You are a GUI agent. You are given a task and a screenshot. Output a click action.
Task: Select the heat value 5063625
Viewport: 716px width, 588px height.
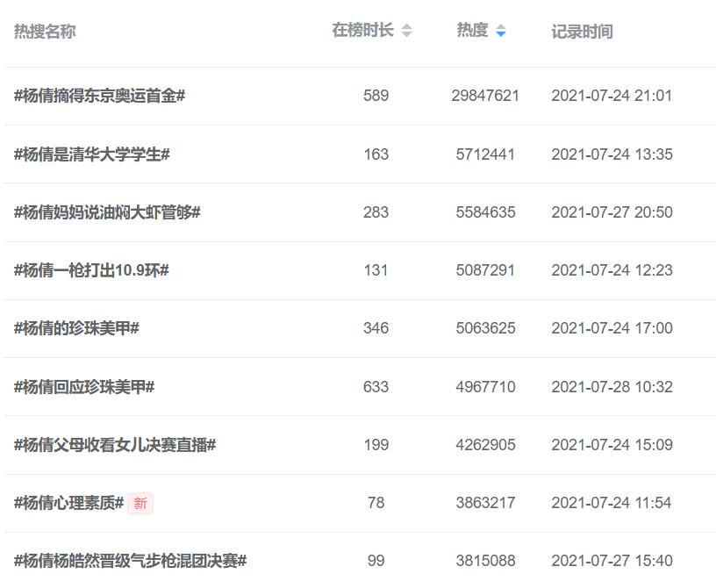(x=485, y=328)
